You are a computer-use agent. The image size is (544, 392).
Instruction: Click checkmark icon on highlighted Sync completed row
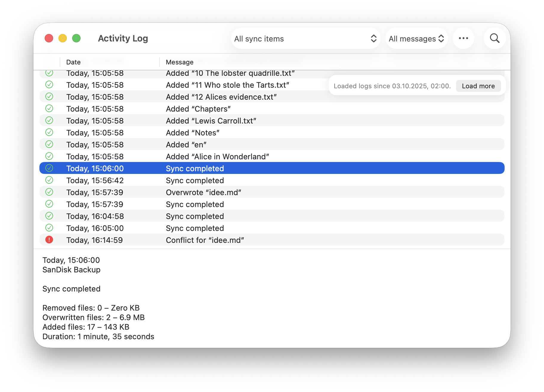pyautogui.click(x=49, y=168)
